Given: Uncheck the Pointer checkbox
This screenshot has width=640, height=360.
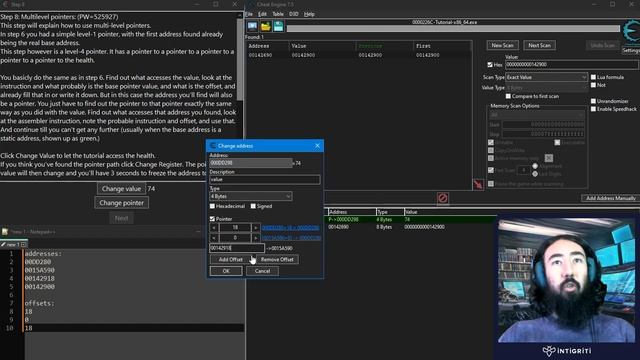Looking at the screenshot, I should tap(212, 219).
